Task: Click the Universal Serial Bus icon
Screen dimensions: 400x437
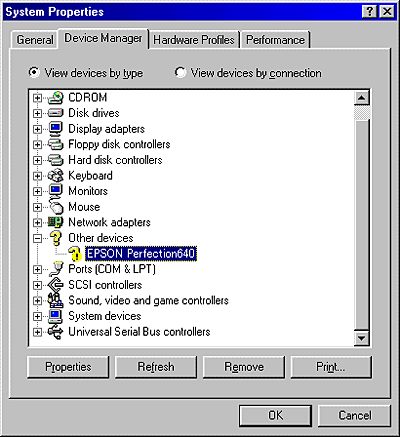Action: pos(55,332)
